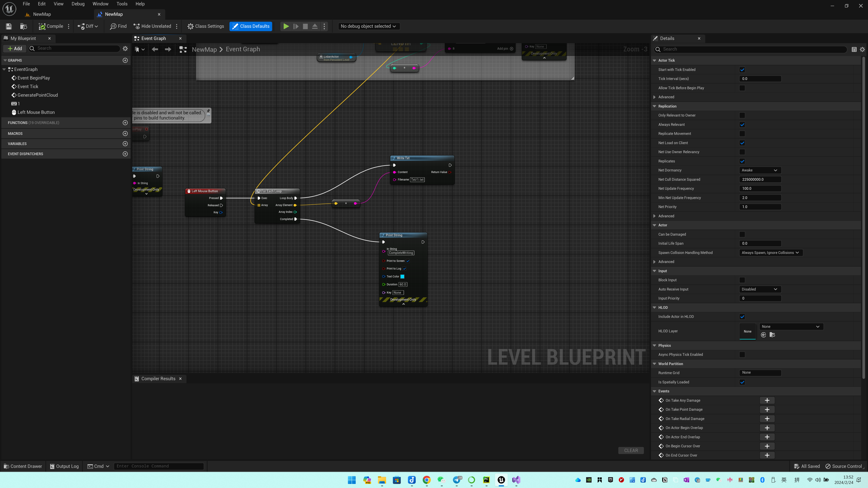Add On Take Any Damage event

[767, 400]
